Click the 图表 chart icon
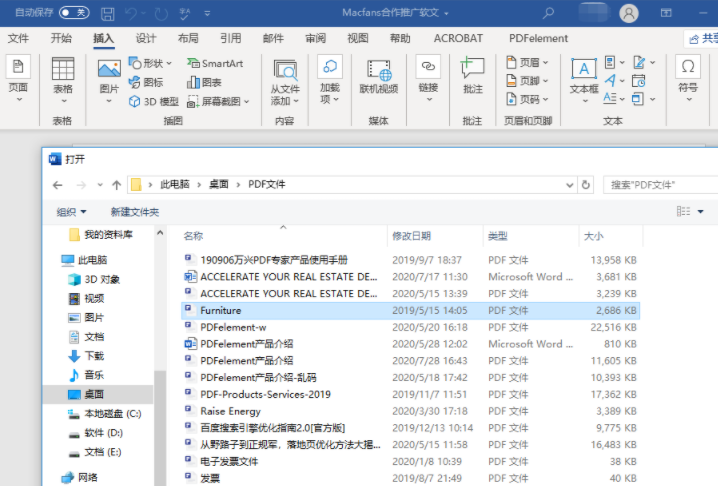The height and width of the screenshot is (486, 718). [204, 82]
